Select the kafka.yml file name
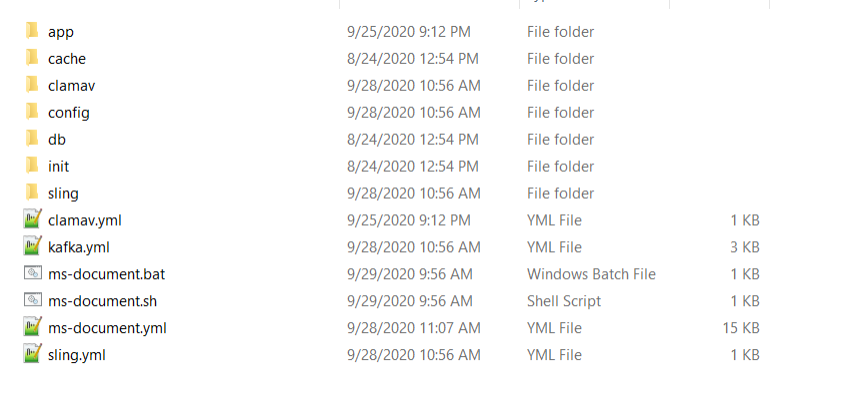The width and height of the screenshot is (858, 400). [x=79, y=247]
